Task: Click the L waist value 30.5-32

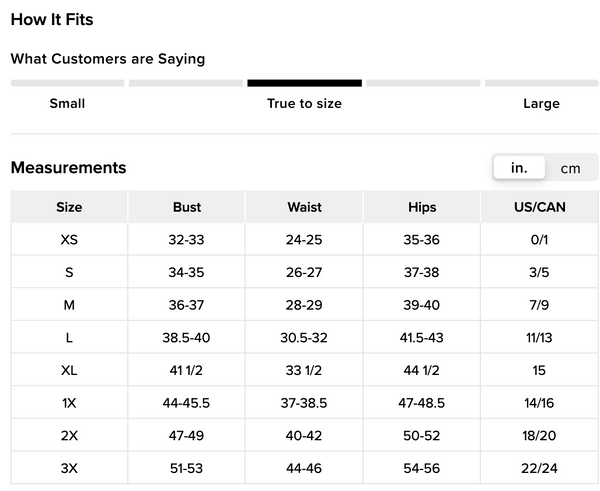Action: pyautogui.click(x=304, y=338)
